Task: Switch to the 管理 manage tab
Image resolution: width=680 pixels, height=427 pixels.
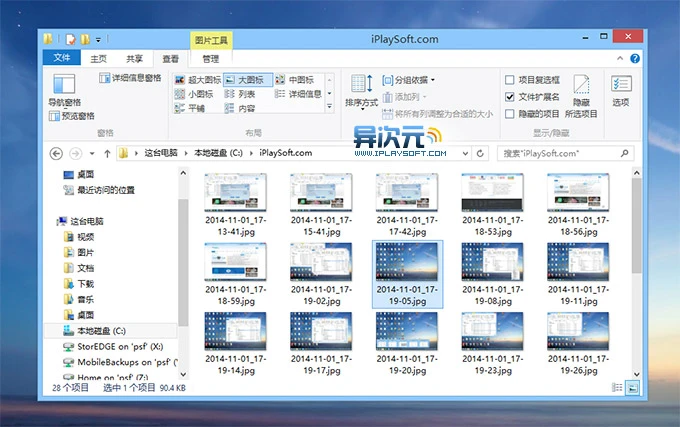Action: (211, 59)
